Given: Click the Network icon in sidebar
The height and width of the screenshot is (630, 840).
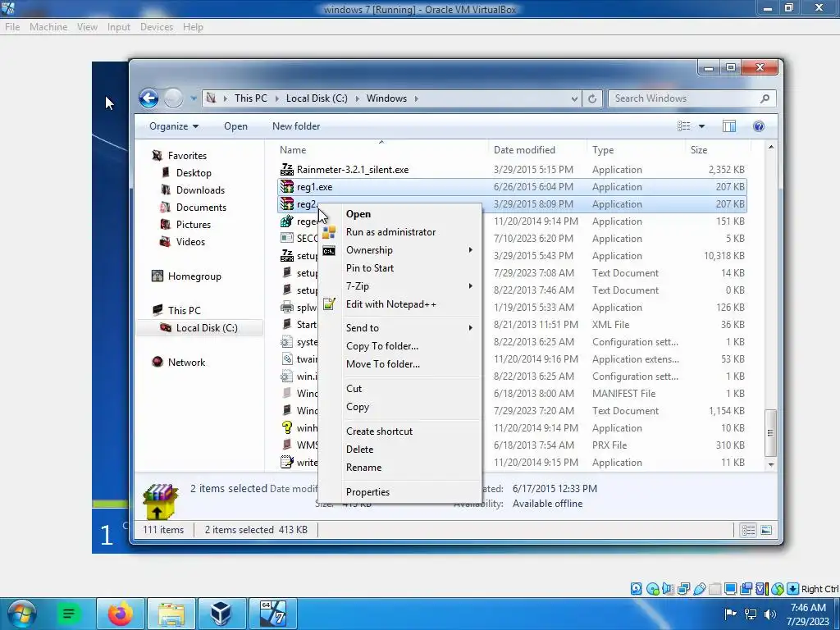Looking at the screenshot, I should pos(157,362).
